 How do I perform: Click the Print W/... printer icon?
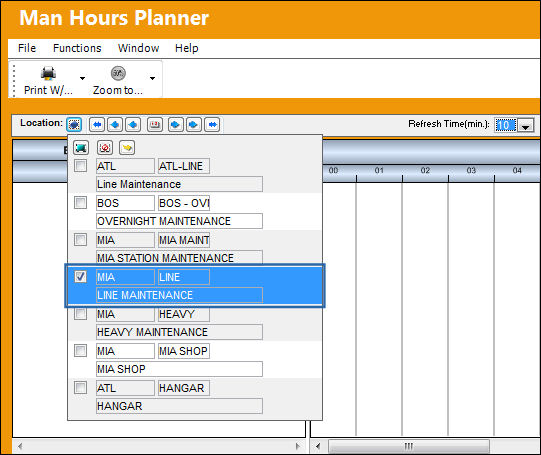click(x=48, y=73)
